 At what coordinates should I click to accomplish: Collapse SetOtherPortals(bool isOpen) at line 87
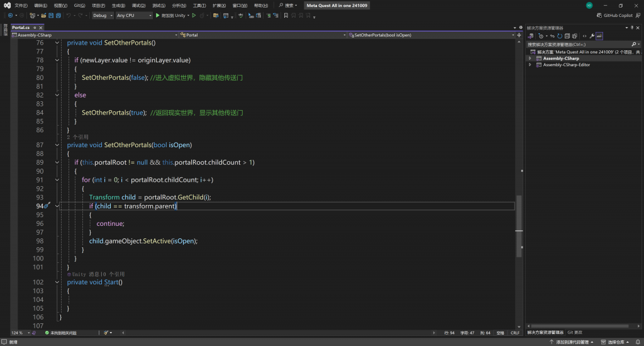click(57, 145)
